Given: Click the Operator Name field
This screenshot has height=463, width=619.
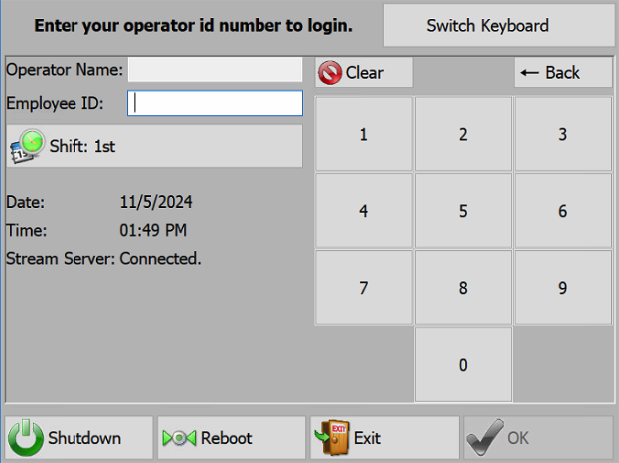Looking at the screenshot, I should click(x=215, y=69).
